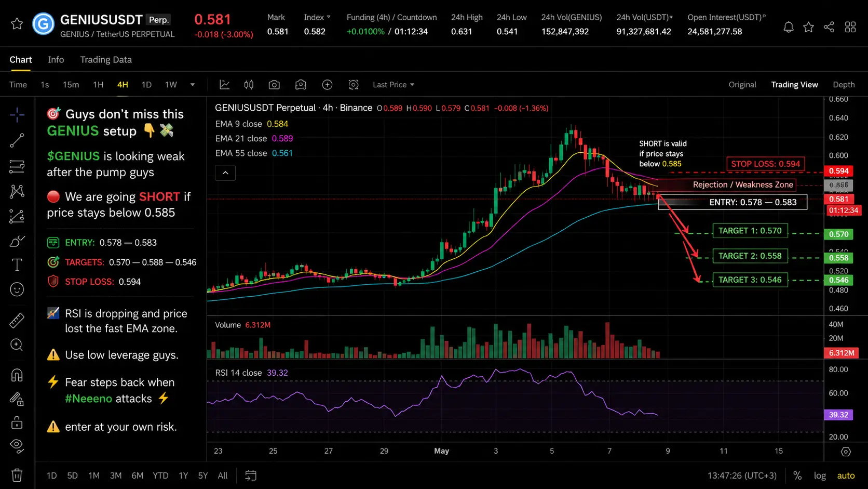Click the second camera capture icon
The image size is (868, 489).
301,85
